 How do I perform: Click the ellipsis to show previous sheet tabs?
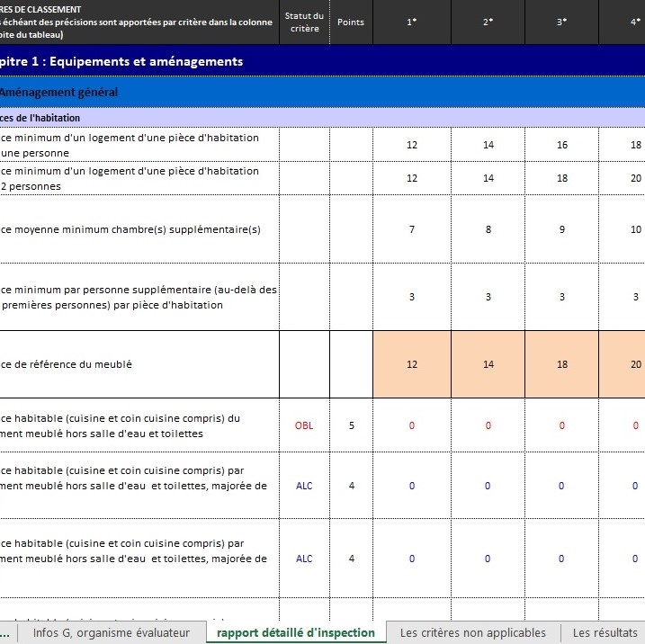point(6,632)
